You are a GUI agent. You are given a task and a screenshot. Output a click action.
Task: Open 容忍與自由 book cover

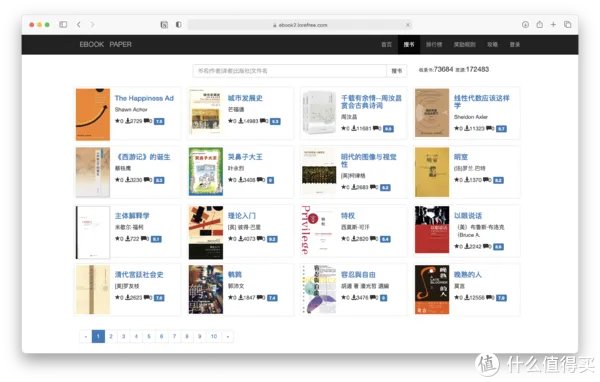point(319,289)
